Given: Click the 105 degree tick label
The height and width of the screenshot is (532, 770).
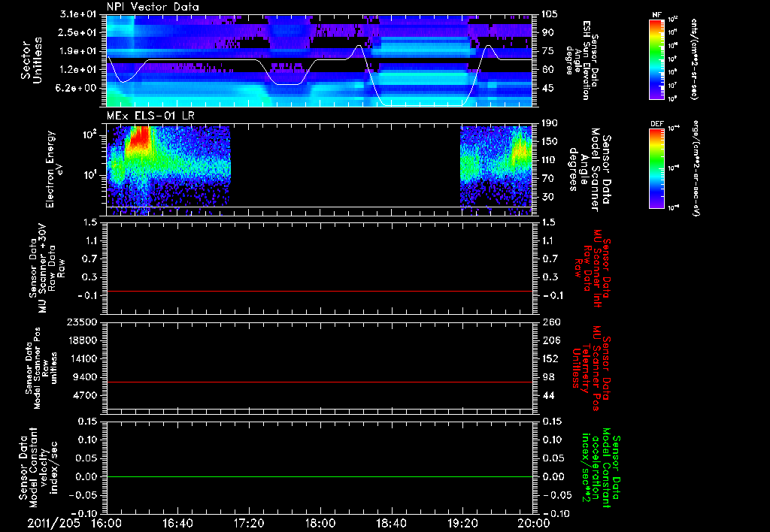Looking at the screenshot, I should click(x=550, y=14).
